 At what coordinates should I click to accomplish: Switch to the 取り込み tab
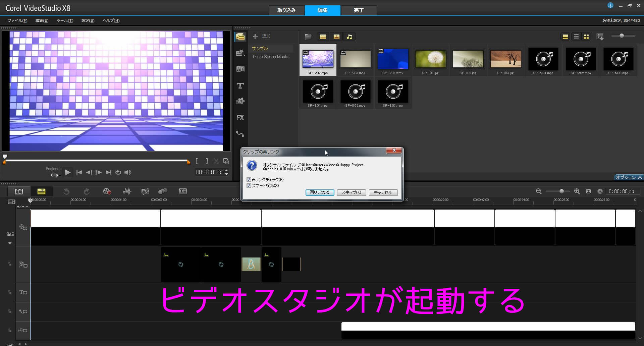coord(286,10)
